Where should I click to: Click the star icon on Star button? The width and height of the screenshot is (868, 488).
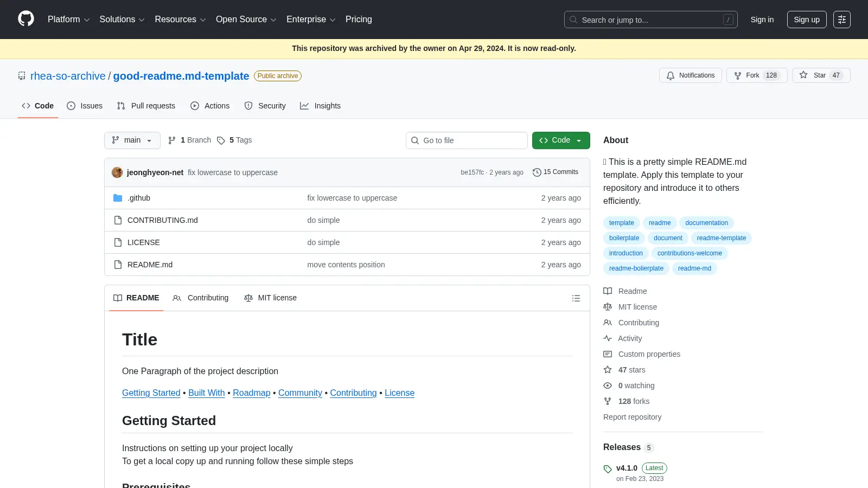click(803, 75)
